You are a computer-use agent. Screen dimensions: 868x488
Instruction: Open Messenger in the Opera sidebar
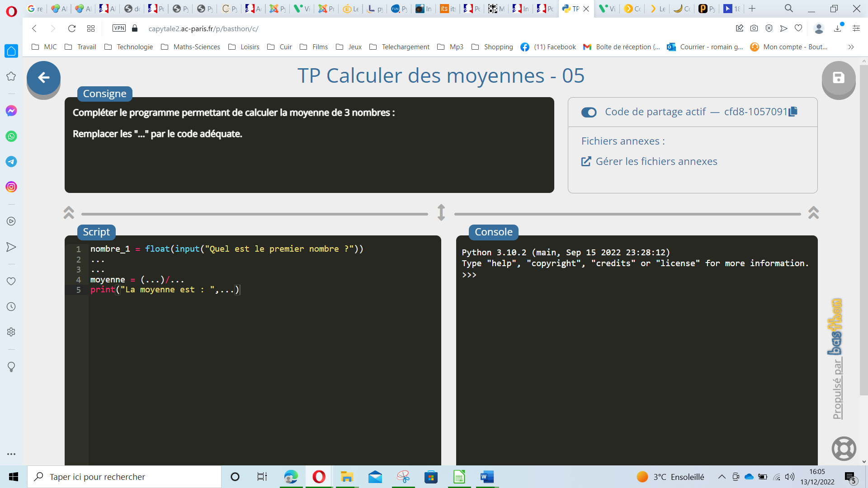[x=11, y=111]
